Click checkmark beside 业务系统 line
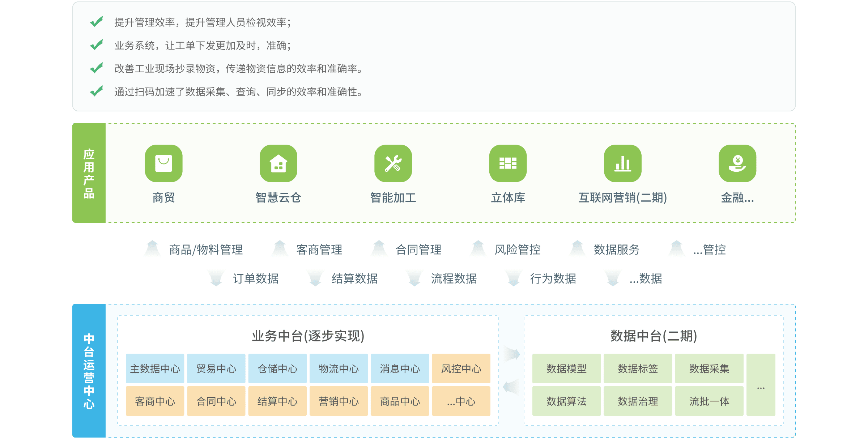Image resolution: width=868 pixels, height=439 pixels. pos(97,45)
